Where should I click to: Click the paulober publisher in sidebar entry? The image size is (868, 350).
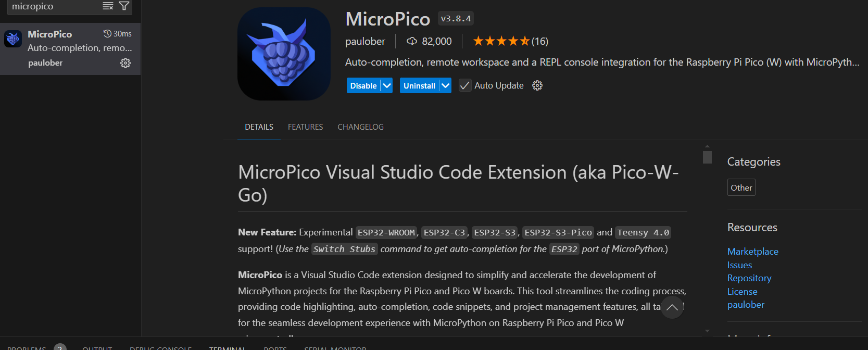click(45, 63)
